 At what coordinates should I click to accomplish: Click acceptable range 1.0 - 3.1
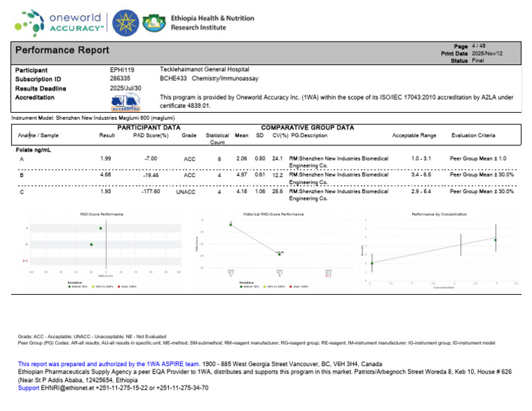(x=421, y=158)
